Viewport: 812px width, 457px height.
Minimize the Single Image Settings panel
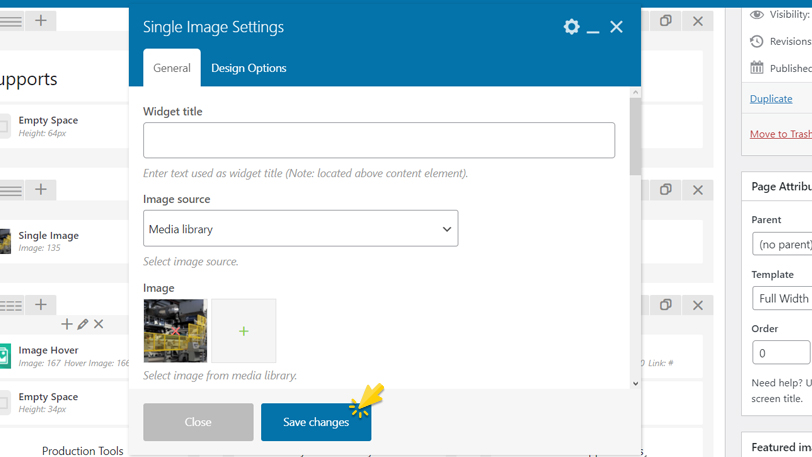tap(593, 28)
